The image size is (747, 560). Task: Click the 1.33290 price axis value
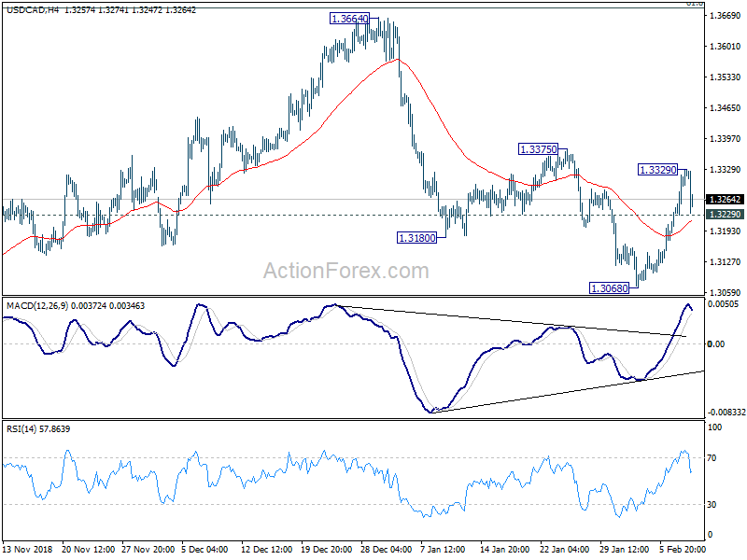pos(726,170)
